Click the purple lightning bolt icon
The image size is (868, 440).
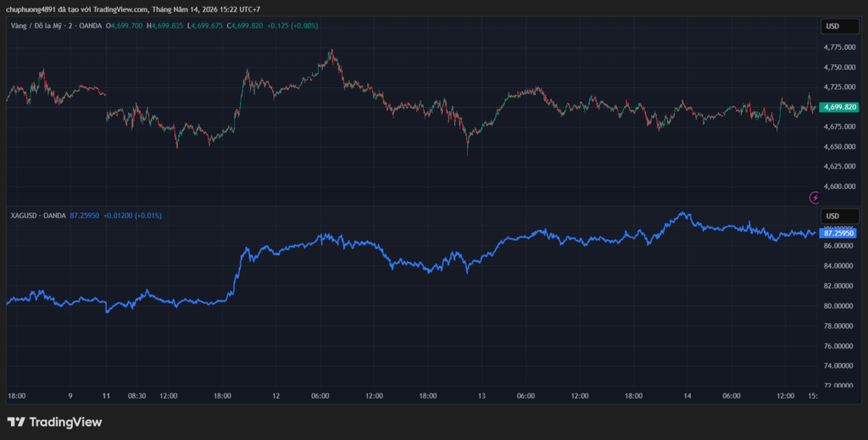(815, 197)
